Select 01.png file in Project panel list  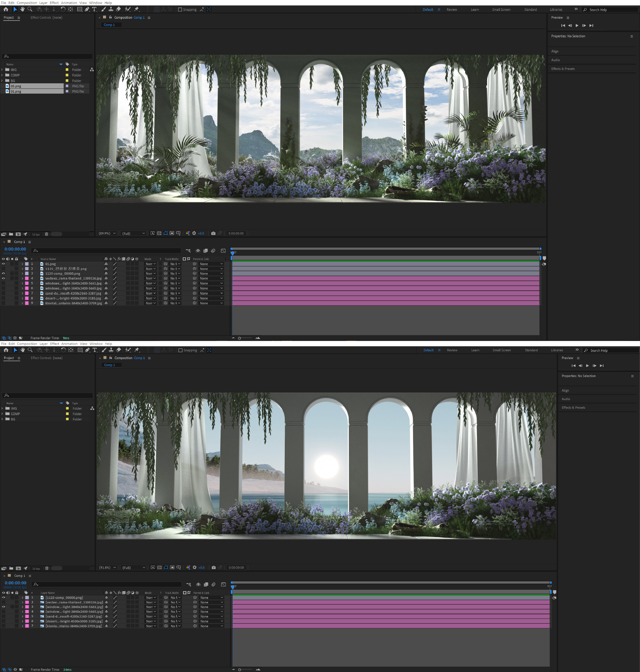(16, 91)
